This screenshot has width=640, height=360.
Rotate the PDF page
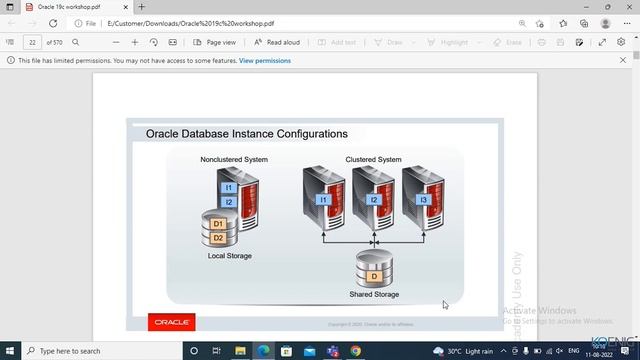pos(154,42)
